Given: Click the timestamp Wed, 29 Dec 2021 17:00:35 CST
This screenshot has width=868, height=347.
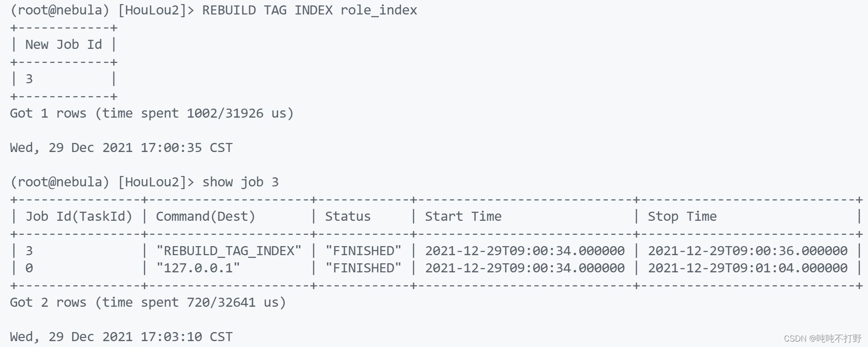Looking at the screenshot, I should [121, 147].
